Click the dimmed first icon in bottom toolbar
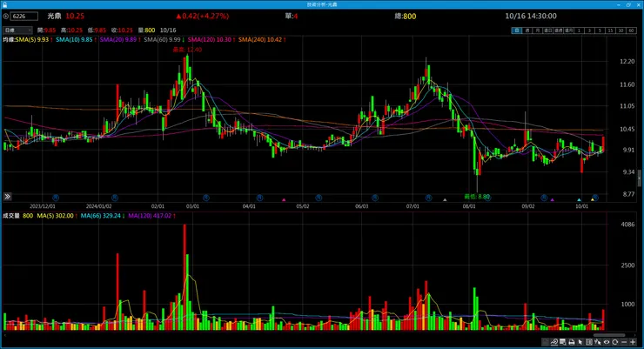Image resolution: width=644 pixels, height=349 pixels. 546,342
